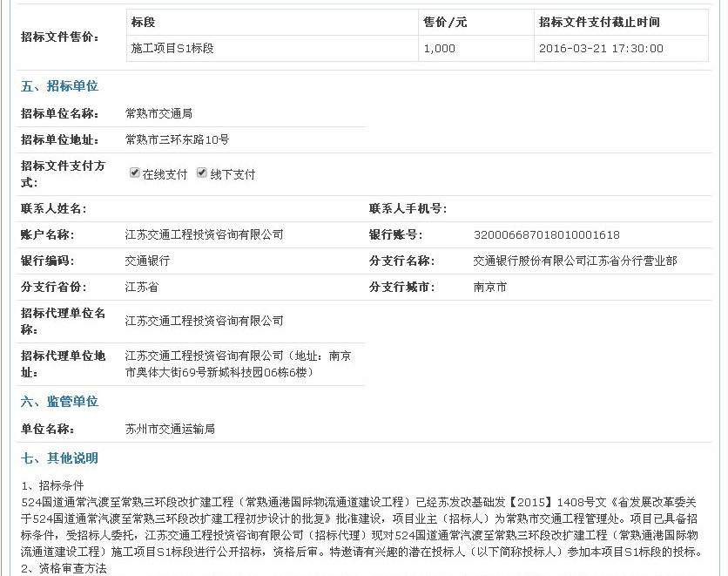The height and width of the screenshot is (576, 728).
Task: Toggle the 线下支付 checkbox
Action: click(202, 173)
